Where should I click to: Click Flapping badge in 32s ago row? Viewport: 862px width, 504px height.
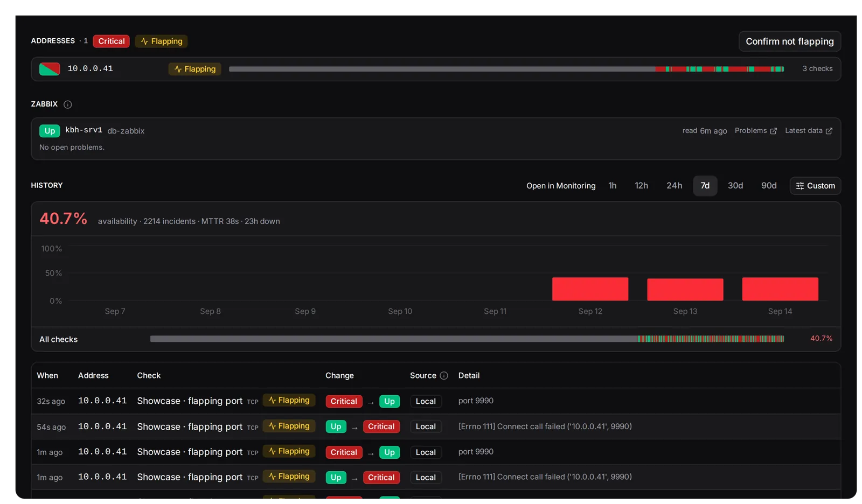(x=289, y=400)
